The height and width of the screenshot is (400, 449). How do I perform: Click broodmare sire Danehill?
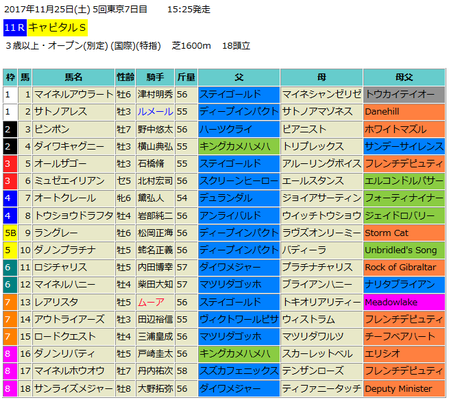pos(404,112)
